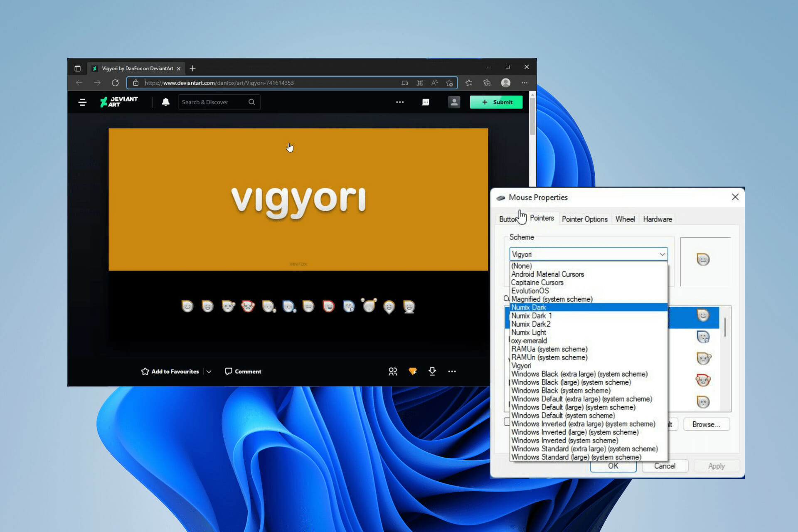Click the download deviation icon

pos(432,372)
